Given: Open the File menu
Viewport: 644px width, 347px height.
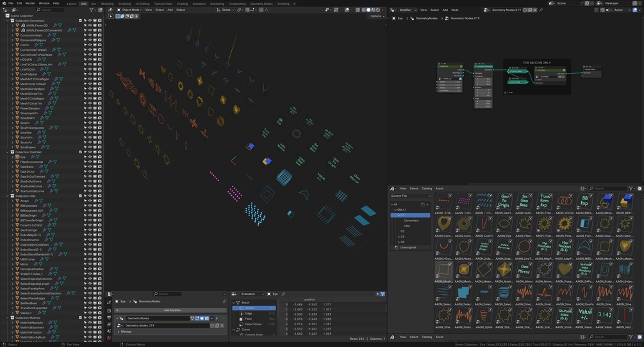Looking at the screenshot, I should pyautogui.click(x=11, y=3).
